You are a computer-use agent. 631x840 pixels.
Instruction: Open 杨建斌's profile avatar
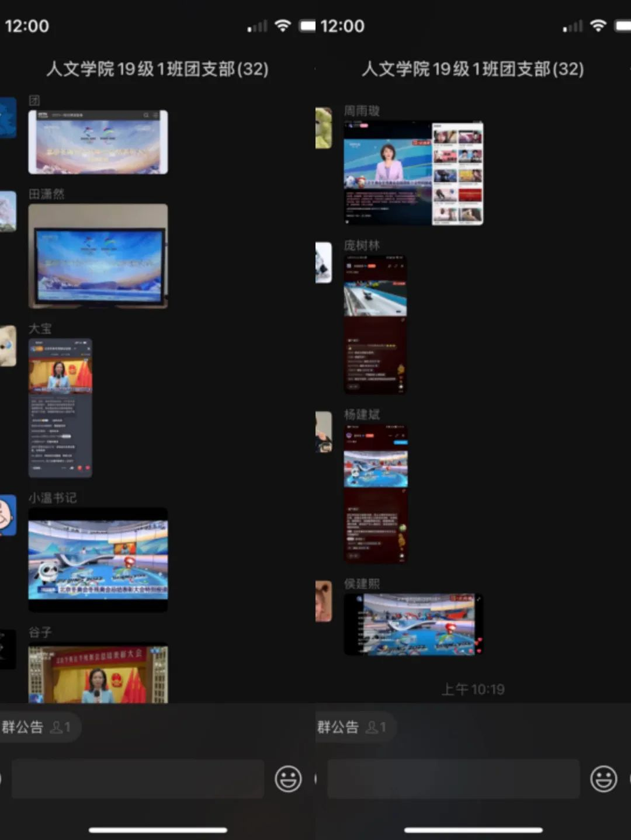(x=324, y=432)
